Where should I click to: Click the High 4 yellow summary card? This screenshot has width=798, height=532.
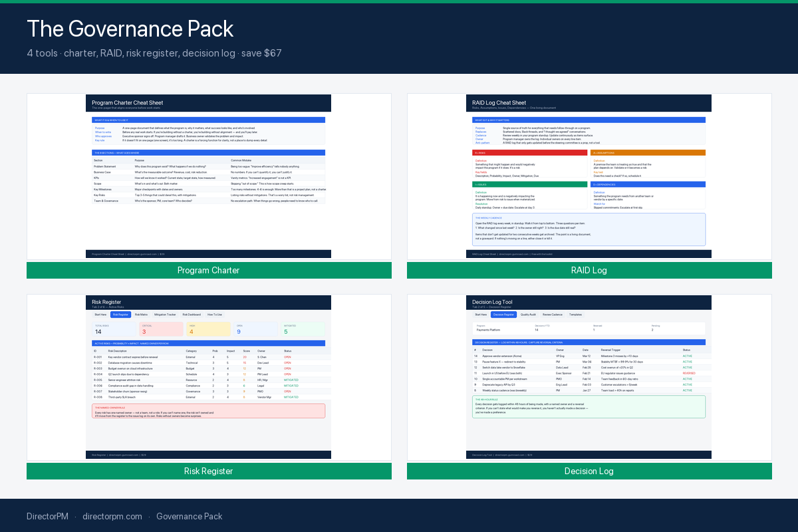[208, 329]
